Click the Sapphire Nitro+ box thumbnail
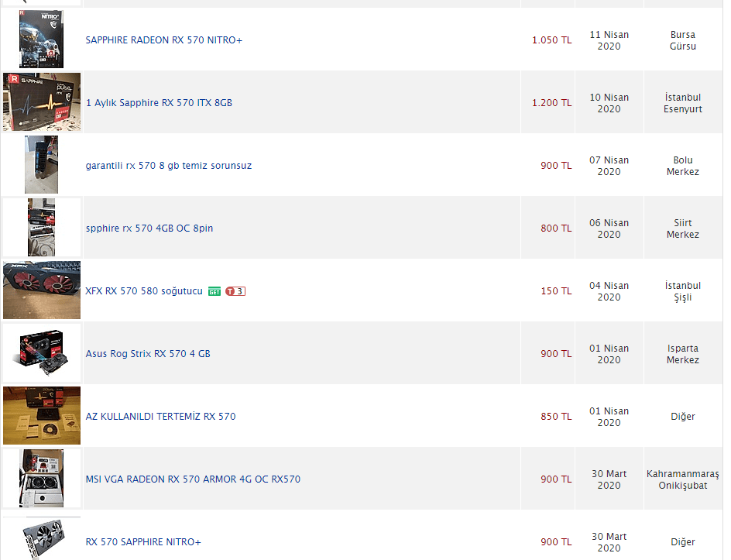The height and width of the screenshot is (560, 731). (42, 40)
